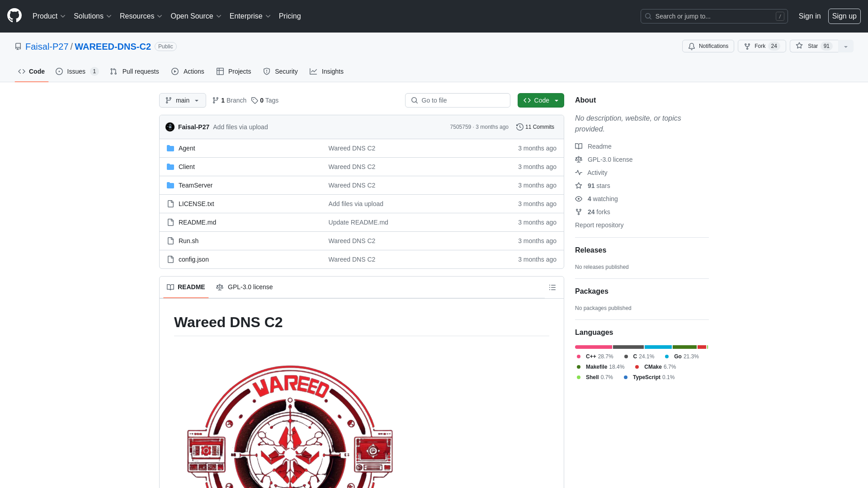Select the README tab in file panel

(x=186, y=287)
